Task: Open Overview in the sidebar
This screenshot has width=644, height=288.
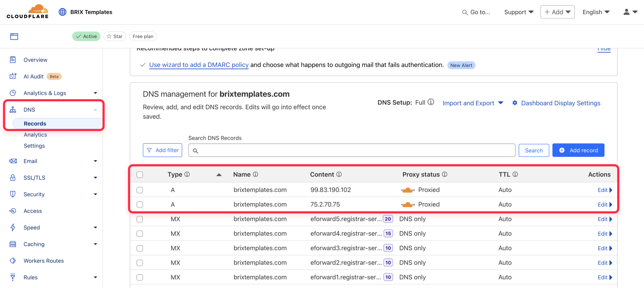Action: (35, 60)
